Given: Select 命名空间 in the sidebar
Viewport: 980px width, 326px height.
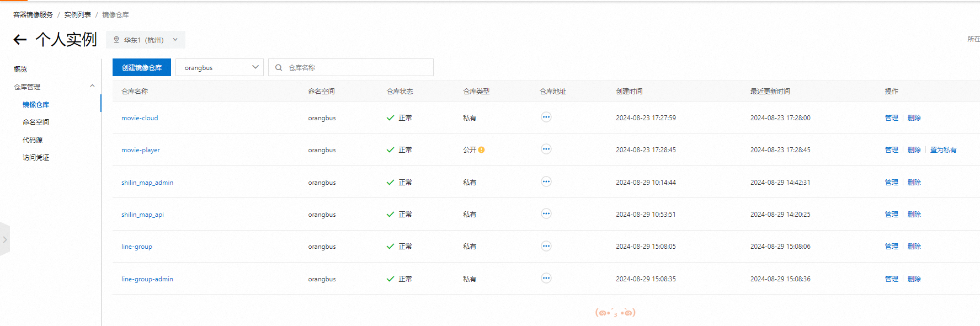Looking at the screenshot, I should (36, 122).
